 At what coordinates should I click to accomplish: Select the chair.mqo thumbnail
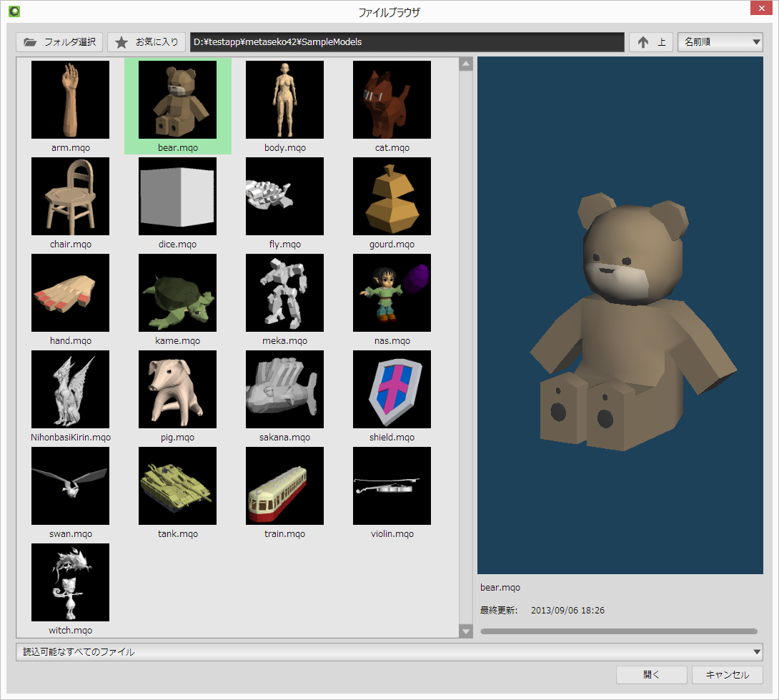(x=71, y=197)
